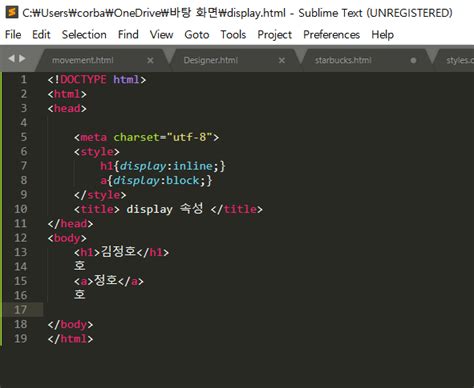Click the unsaved dot on starbucks.html tab
Screen dimensions: 474x388
click(x=413, y=60)
